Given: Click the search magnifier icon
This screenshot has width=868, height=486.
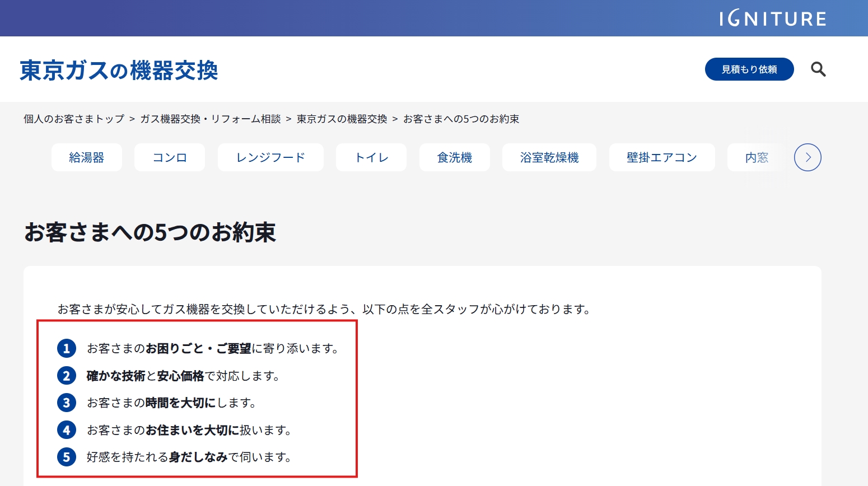Looking at the screenshot, I should point(818,69).
